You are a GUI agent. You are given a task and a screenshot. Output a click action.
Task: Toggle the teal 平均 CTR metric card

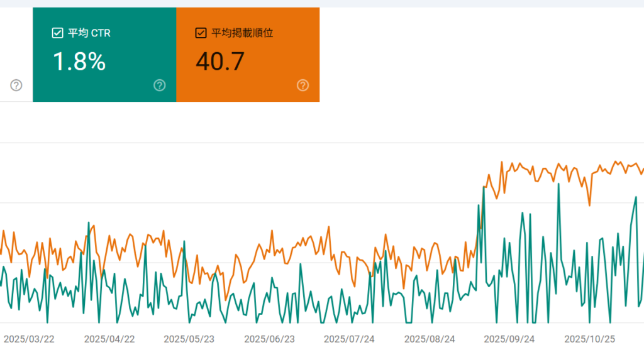104,55
